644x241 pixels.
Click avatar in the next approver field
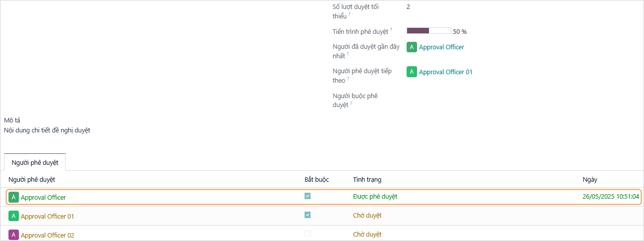(412, 72)
